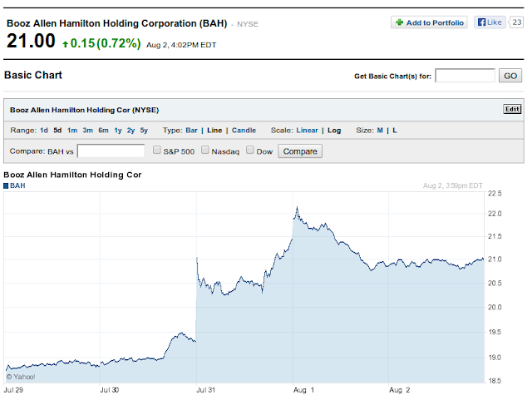Check the Dow comparison checkbox
The image size is (532, 395).
(249, 150)
